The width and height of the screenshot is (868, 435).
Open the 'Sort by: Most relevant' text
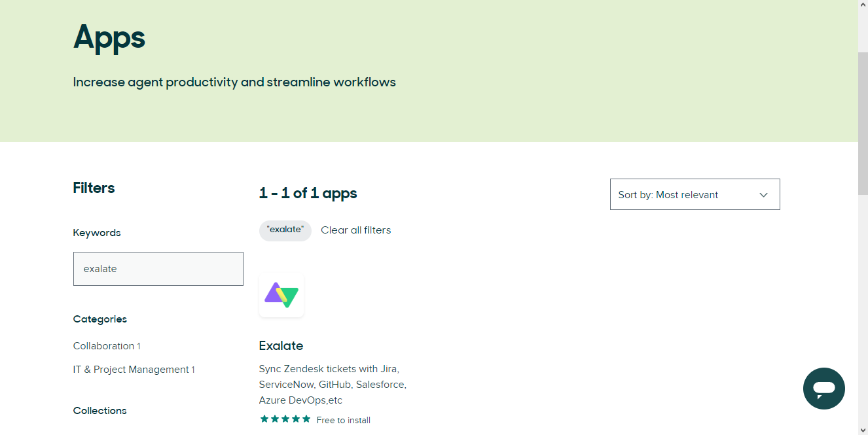[668, 195]
